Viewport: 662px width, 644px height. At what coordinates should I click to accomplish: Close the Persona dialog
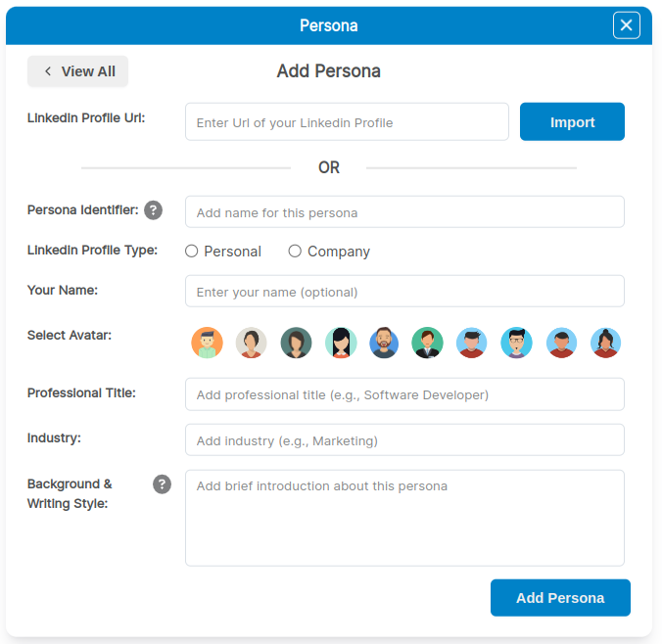[x=626, y=25]
